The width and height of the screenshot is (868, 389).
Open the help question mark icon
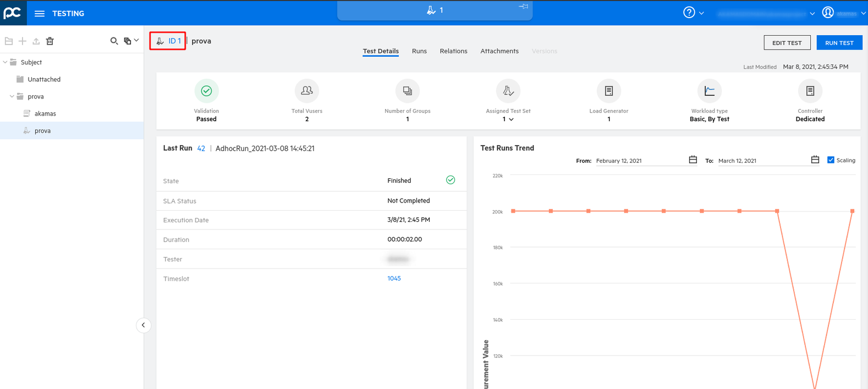pos(689,13)
